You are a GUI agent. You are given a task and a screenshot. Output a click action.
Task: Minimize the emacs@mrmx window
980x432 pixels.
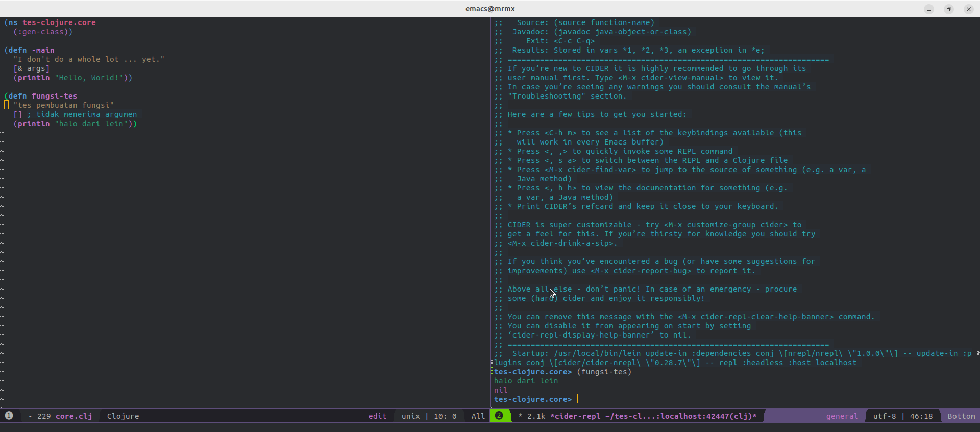(929, 9)
